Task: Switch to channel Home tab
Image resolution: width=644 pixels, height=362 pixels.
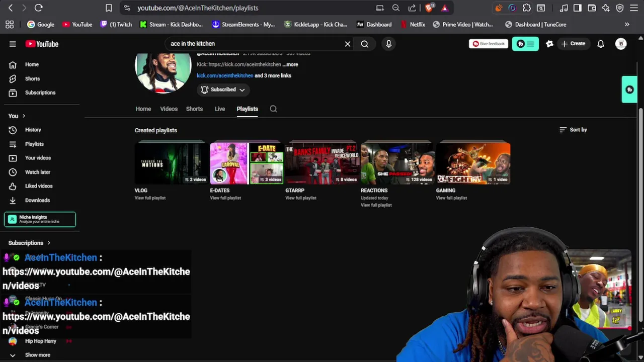Action: click(143, 109)
